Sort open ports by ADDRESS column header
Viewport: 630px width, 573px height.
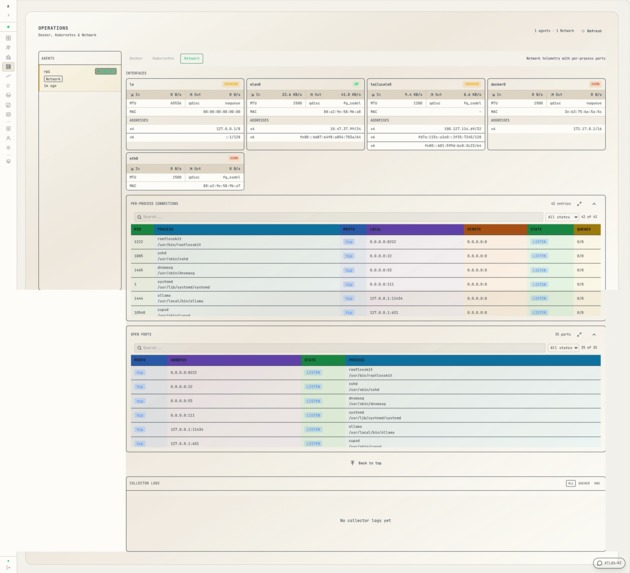pyautogui.click(x=234, y=360)
